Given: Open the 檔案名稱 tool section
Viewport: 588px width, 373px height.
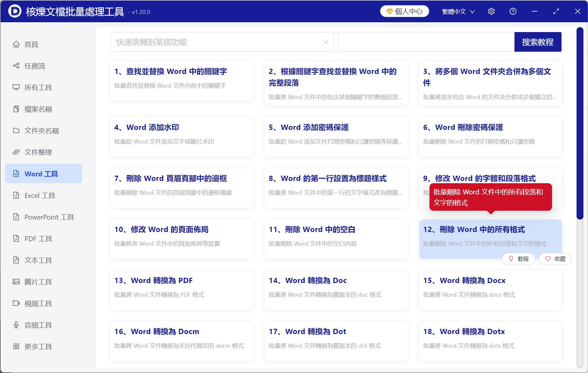Looking at the screenshot, I should click(x=38, y=109).
